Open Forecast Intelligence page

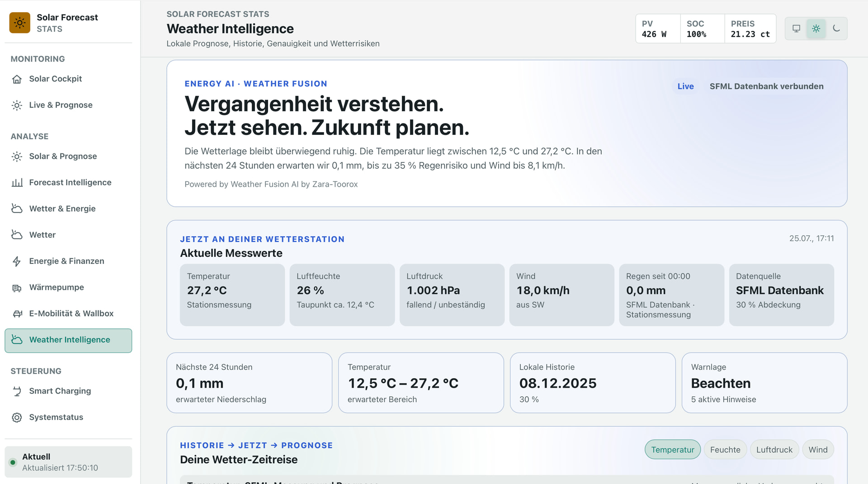pos(68,183)
